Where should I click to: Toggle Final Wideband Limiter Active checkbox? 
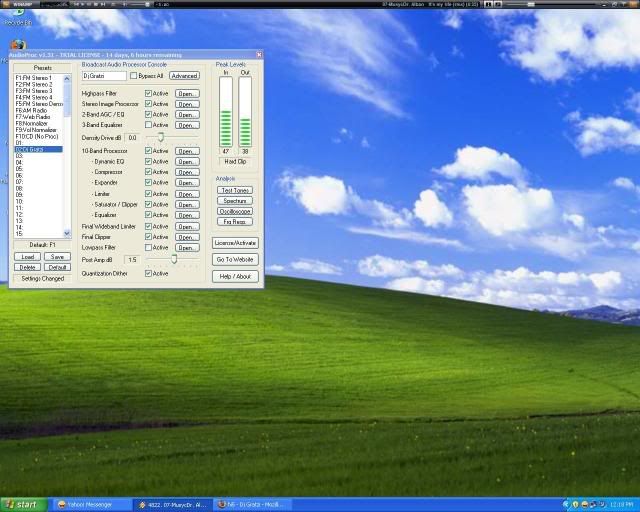click(x=149, y=226)
